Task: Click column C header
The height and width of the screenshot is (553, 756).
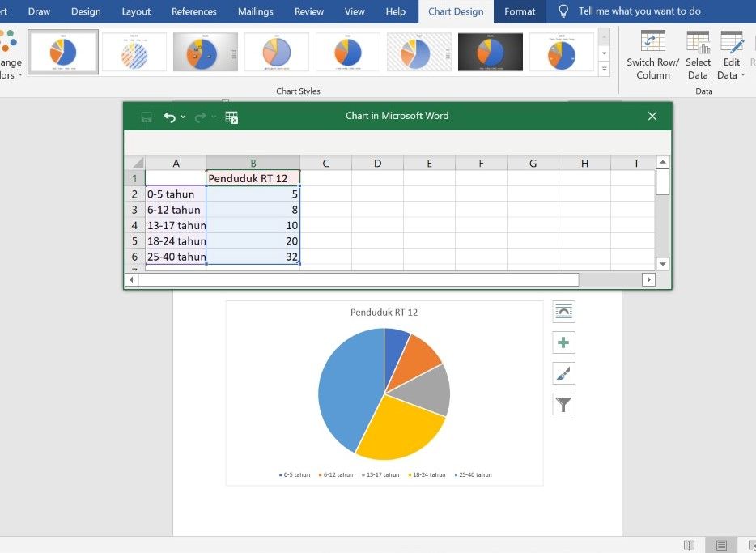Action: pos(325,164)
